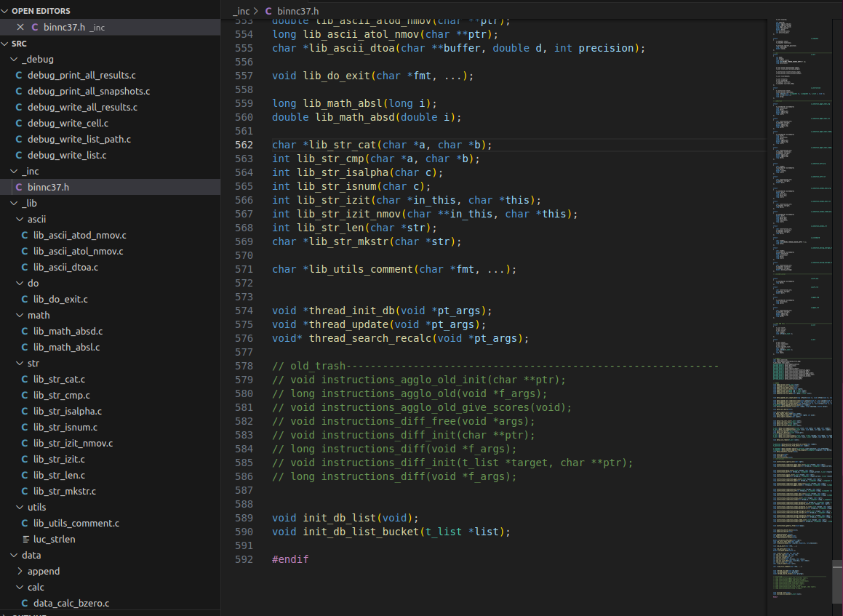Image resolution: width=843 pixels, height=616 pixels.
Task: Collapse the _lib folder
Action: (x=14, y=203)
